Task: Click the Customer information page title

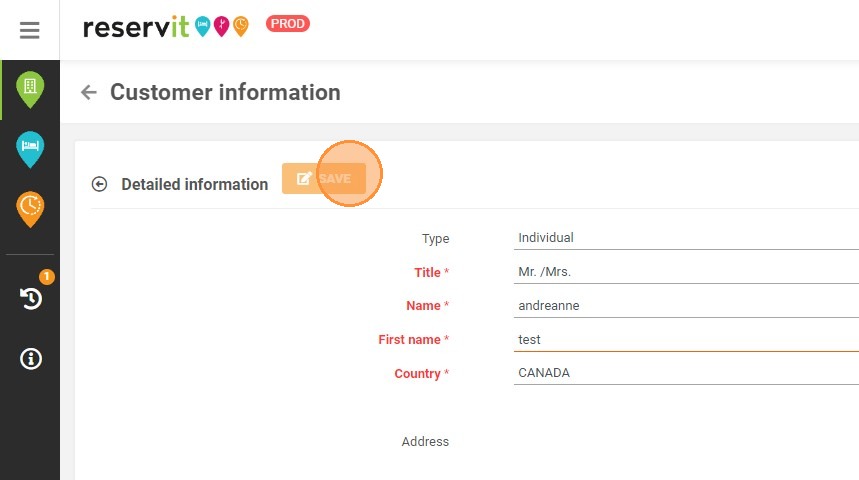Action: point(225,92)
